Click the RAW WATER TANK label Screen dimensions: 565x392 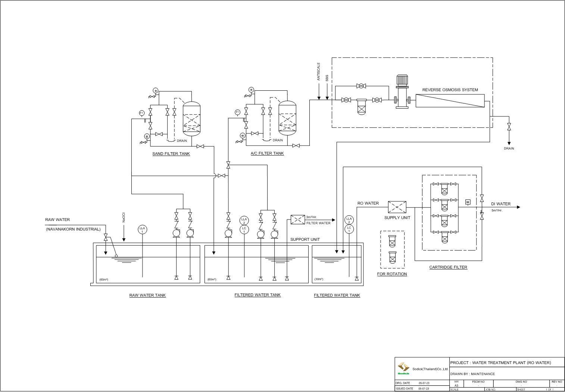(x=147, y=295)
